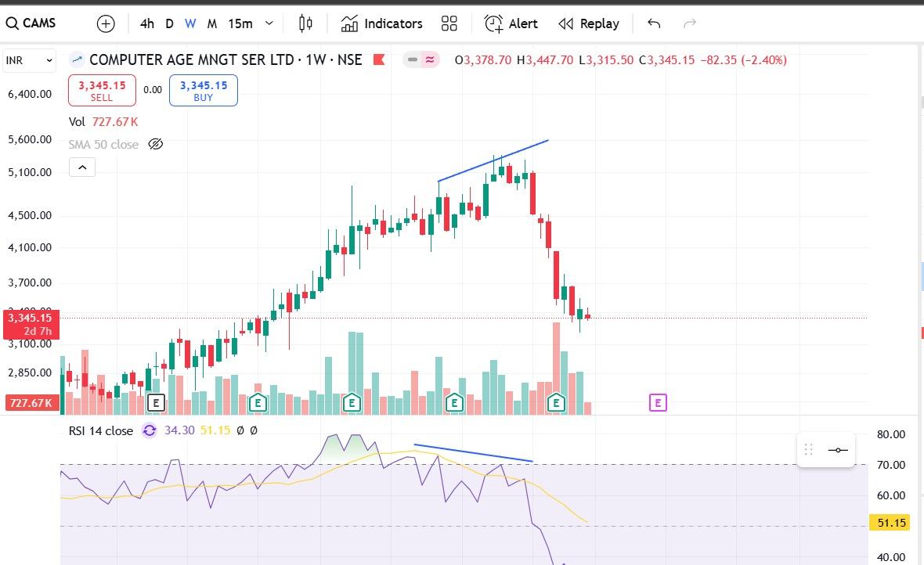Toggle the dash/approx status pill beside the flag
The image size is (924, 565).
coord(421,59)
